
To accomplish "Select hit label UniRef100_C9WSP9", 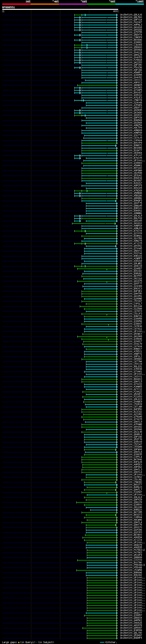I will pos(131,37).
